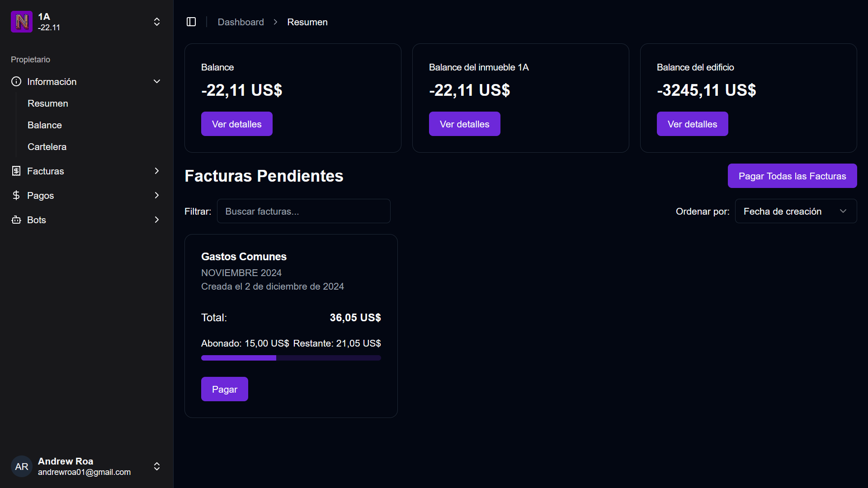Viewport: 868px width, 488px height.
Task: Toggle the sidebar panel icon
Action: pos(191,22)
